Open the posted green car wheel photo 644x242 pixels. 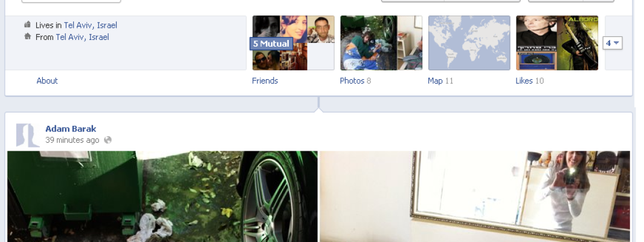163,196
